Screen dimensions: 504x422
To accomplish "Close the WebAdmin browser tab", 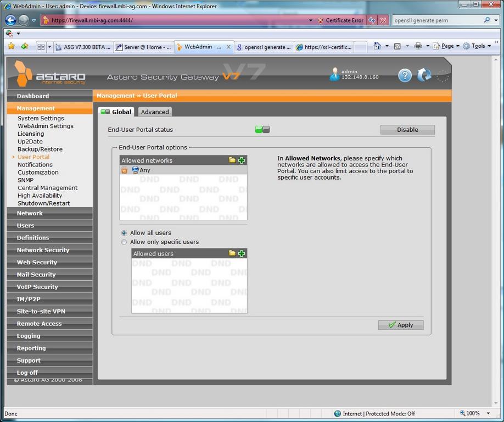I will (228, 47).
